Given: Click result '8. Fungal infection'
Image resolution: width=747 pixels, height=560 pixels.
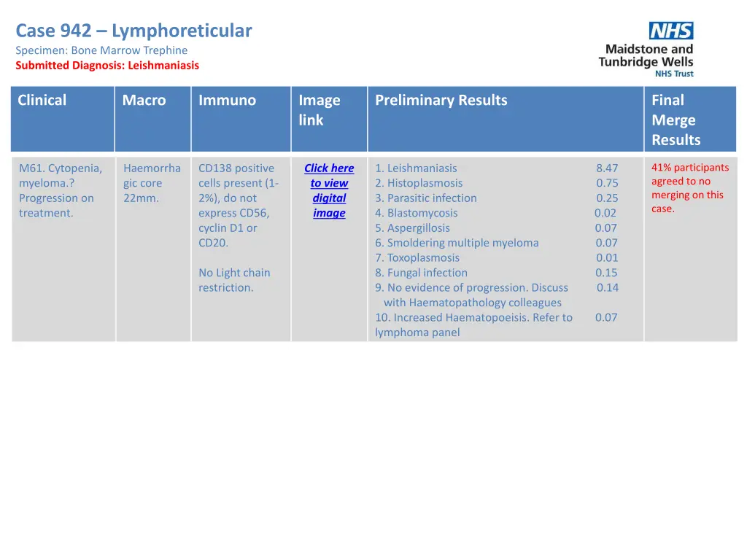Looking at the screenshot, I should click(x=421, y=273).
